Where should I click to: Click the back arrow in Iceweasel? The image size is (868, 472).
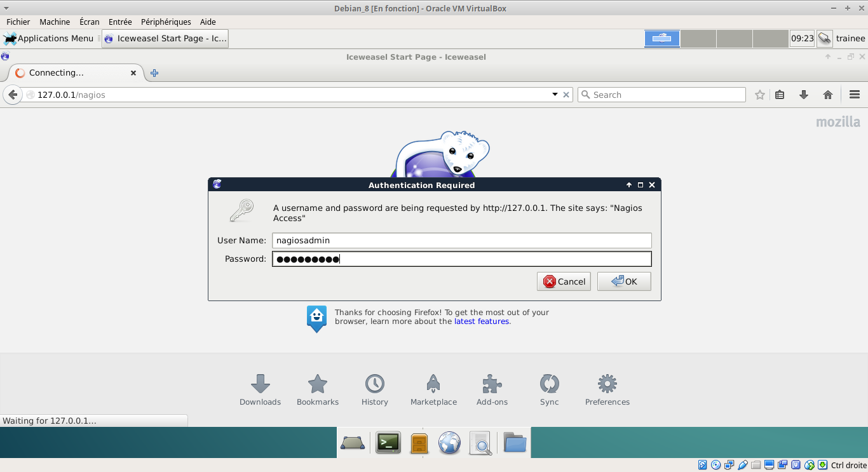(x=13, y=95)
